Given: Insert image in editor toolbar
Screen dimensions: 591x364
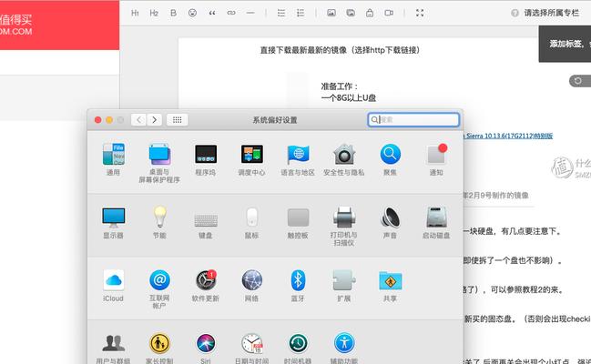Looking at the screenshot, I should [x=331, y=13].
